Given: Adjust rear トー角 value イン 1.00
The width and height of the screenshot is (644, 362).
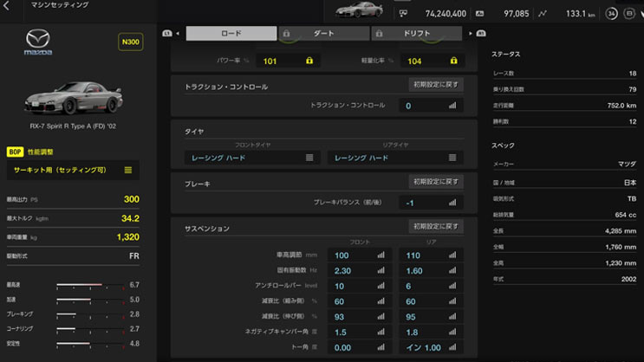Looking at the screenshot, I should point(430,347).
